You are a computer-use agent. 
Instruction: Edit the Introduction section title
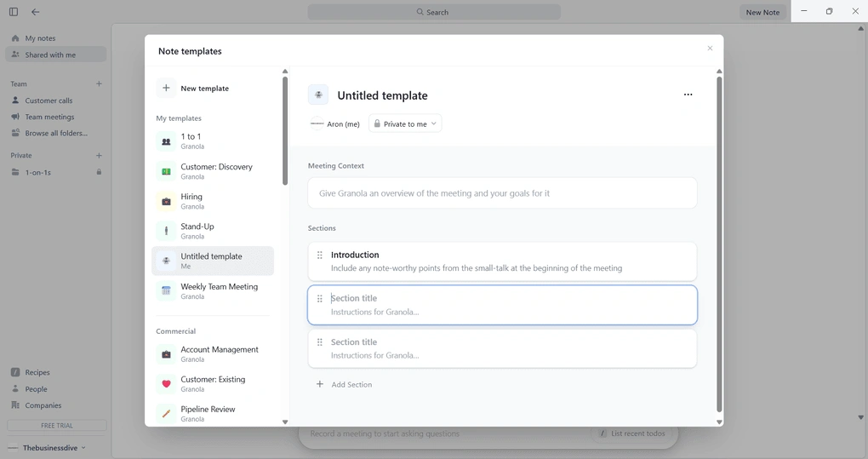pyautogui.click(x=355, y=255)
